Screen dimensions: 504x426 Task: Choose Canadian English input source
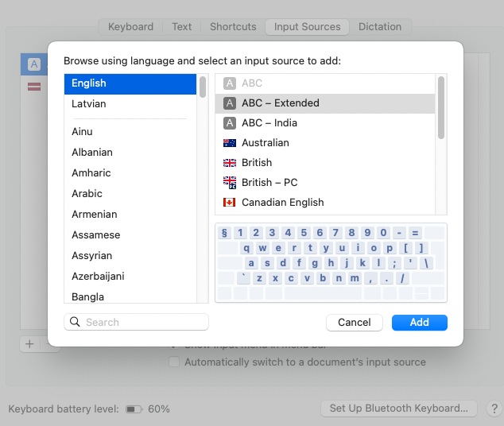tap(325, 203)
